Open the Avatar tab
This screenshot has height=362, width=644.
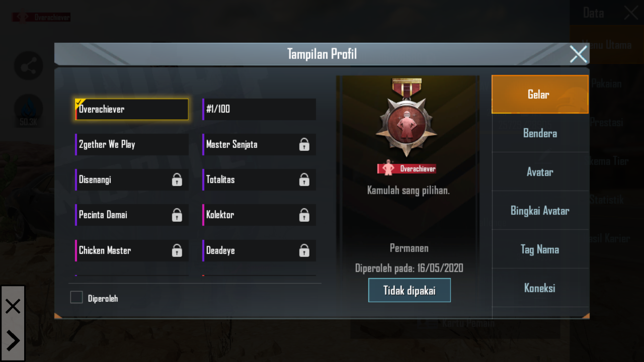[x=540, y=172]
